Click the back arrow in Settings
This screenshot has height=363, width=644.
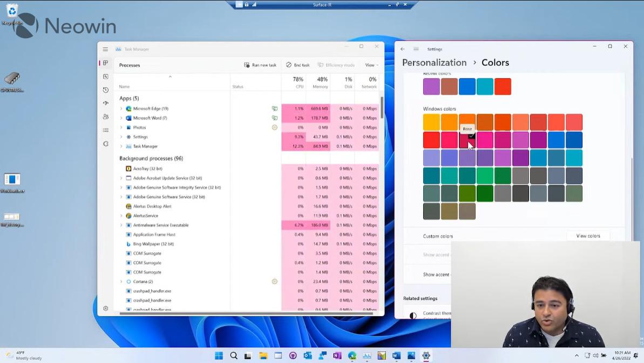[x=402, y=49]
